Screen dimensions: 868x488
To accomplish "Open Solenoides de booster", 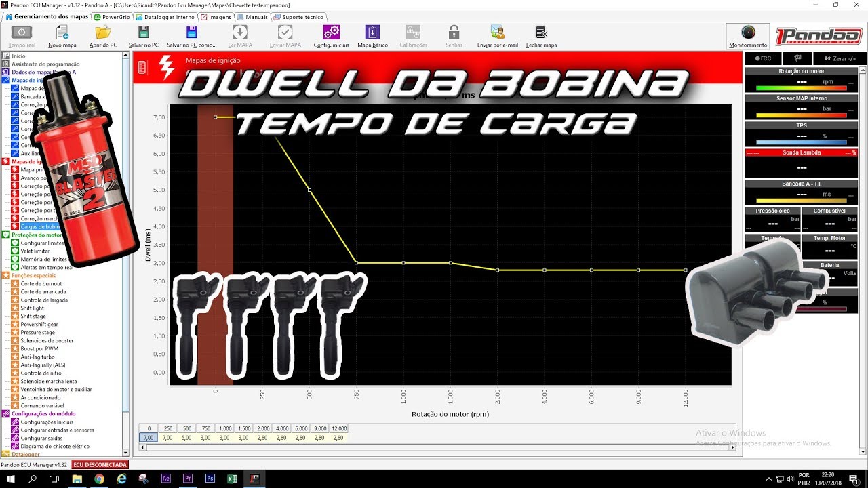I will [47, 340].
